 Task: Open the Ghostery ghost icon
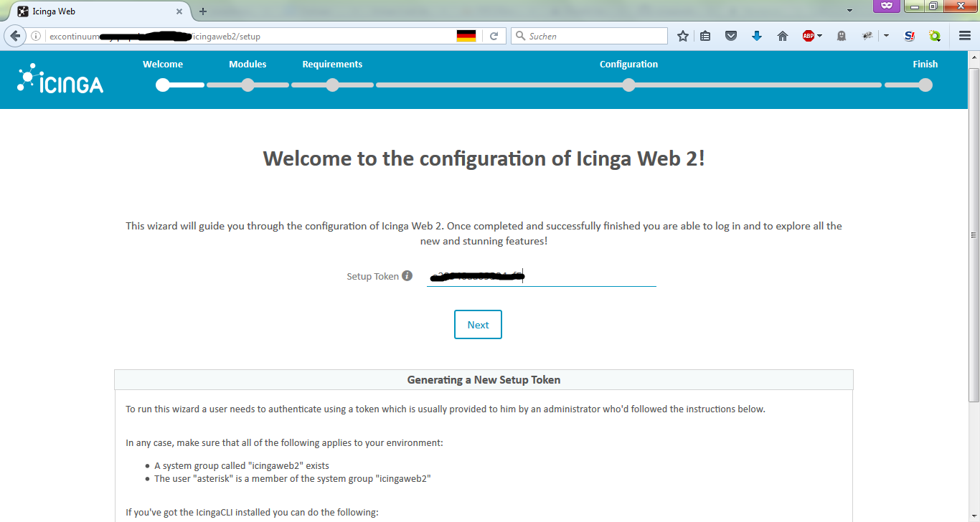[842, 36]
